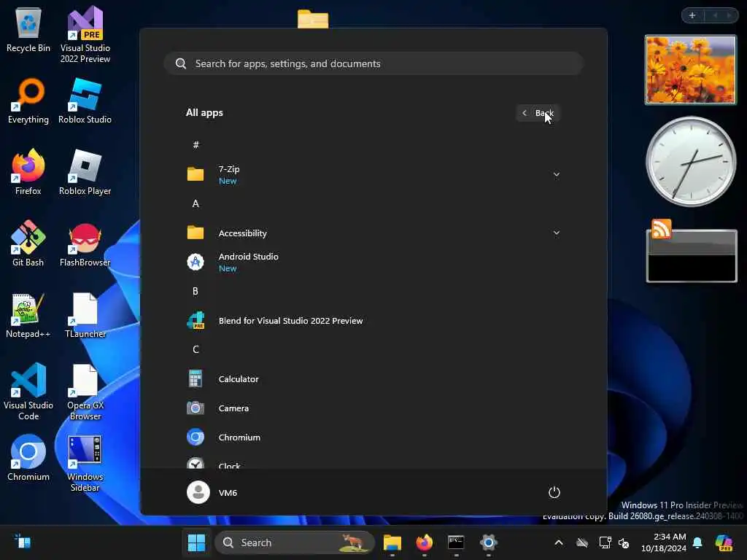Viewport: 747px width, 560px height.
Task: Open the widgets icon on taskbar
Action: pyautogui.click(x=23, y=542)
